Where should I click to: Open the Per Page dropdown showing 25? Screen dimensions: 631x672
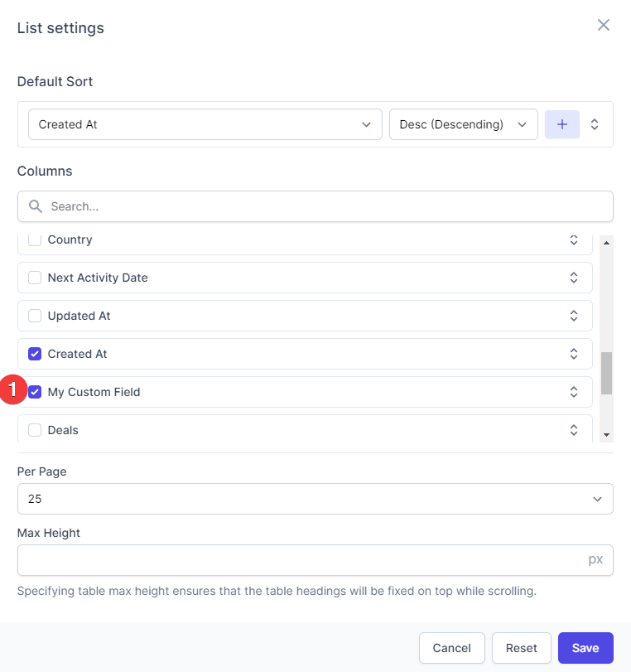(315, 499)
